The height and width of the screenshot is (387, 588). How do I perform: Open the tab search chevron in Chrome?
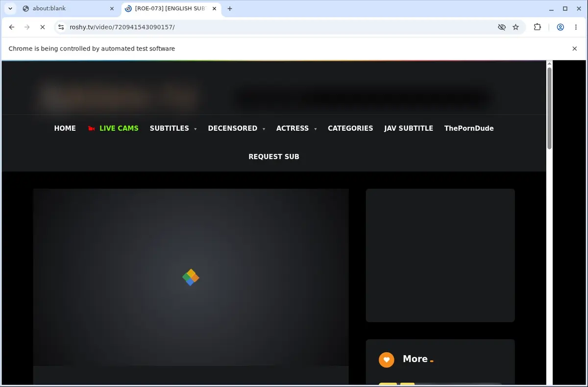10,8
